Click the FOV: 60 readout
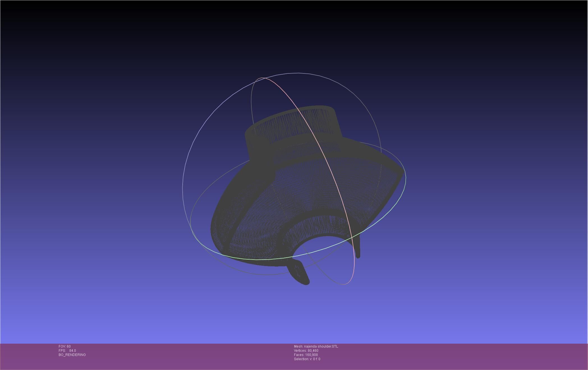 tap(65, 346)
